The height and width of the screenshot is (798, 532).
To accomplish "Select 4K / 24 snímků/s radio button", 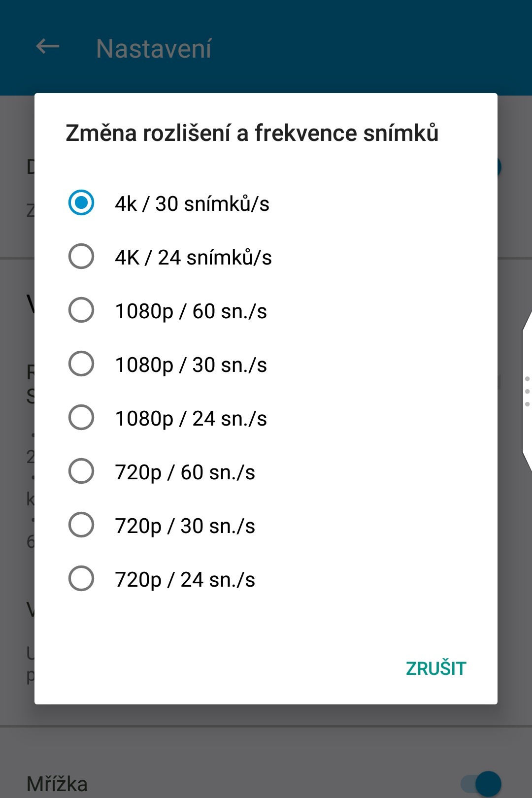I will point(81,256).
